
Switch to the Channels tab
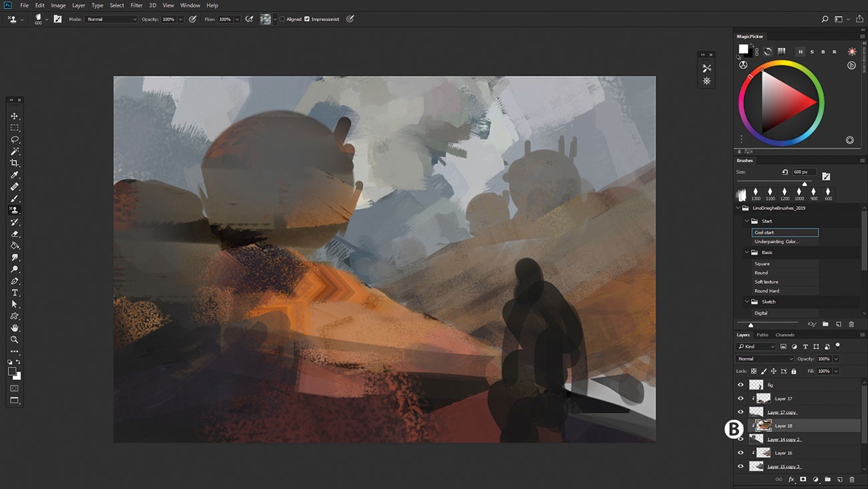785,335
